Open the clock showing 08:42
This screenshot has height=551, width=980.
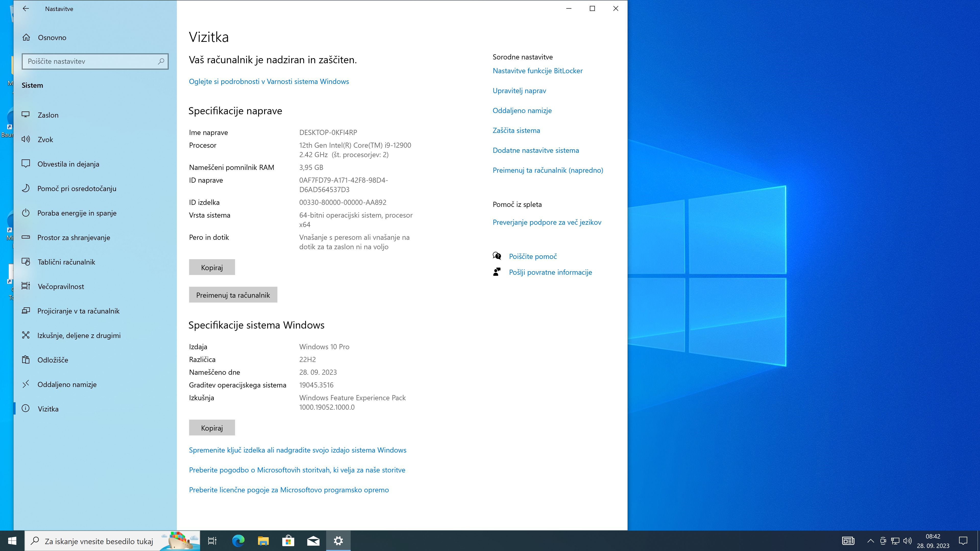[x=933, y=541]
